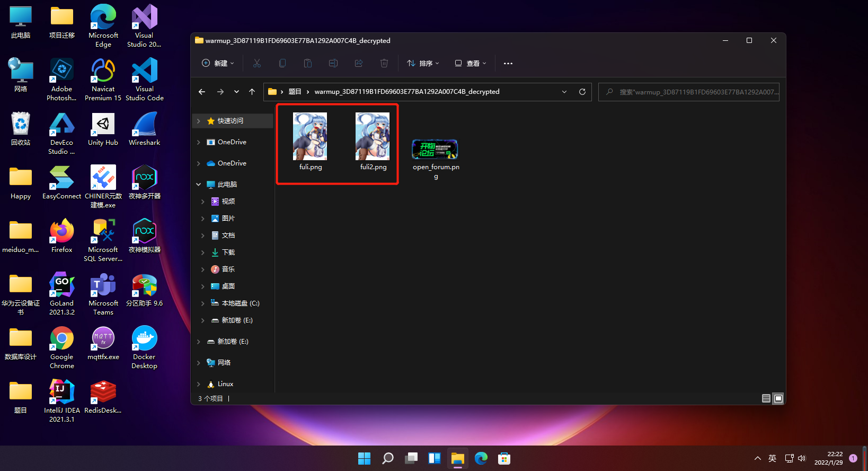Open the 新建 (New) dropdown
Screen dimensions: 868x471
[218, 63]
